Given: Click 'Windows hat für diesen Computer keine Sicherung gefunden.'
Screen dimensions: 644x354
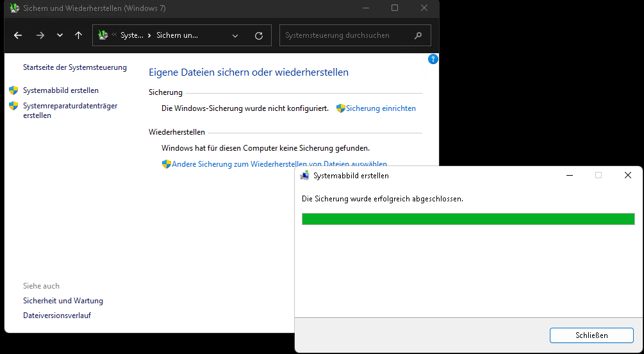Looking at the screenshot, I should [266, 147].
